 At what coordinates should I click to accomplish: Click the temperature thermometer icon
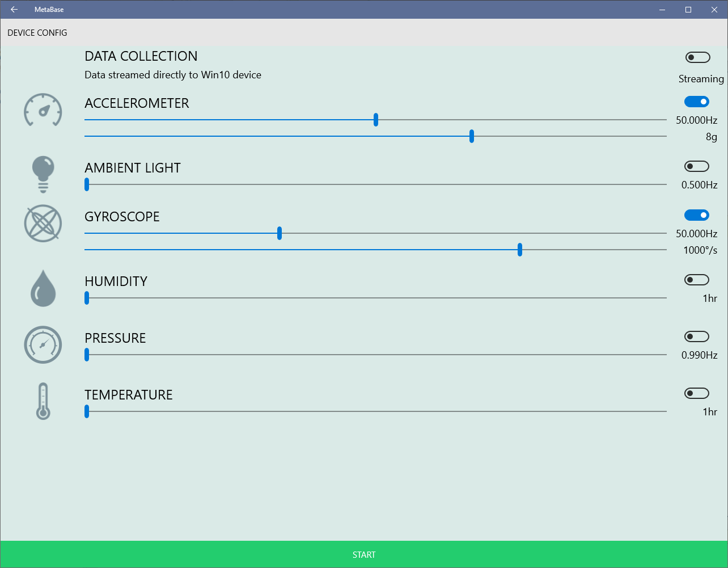[x=43, y=401]
